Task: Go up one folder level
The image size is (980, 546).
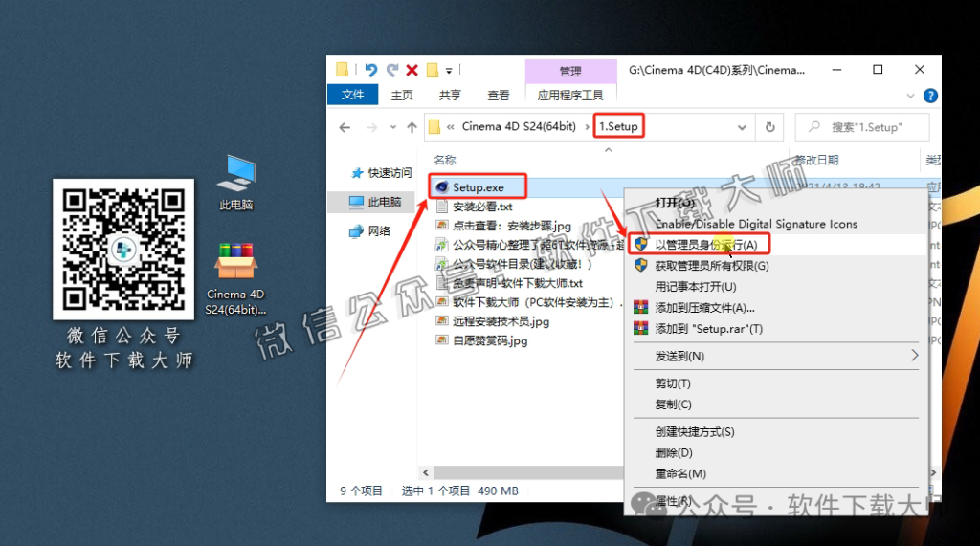Action: [x=412, y=127]
